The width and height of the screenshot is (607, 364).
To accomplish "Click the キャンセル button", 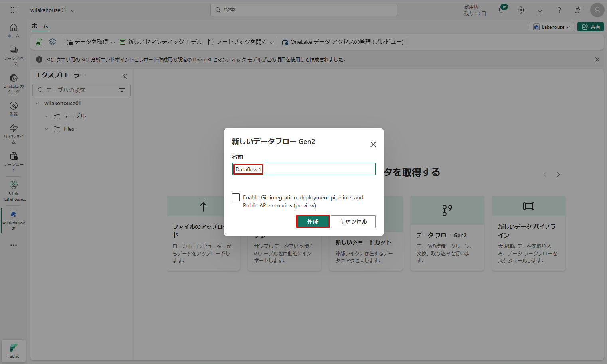I will [353, 222].
